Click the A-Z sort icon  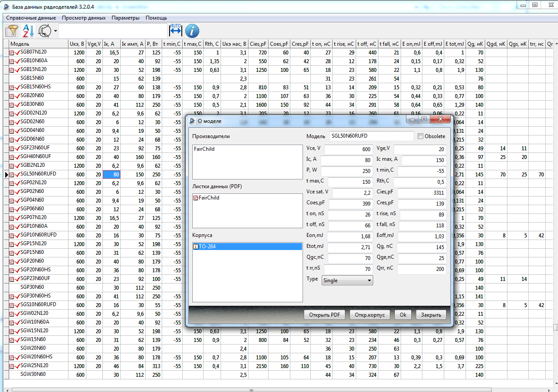point(28,30)
